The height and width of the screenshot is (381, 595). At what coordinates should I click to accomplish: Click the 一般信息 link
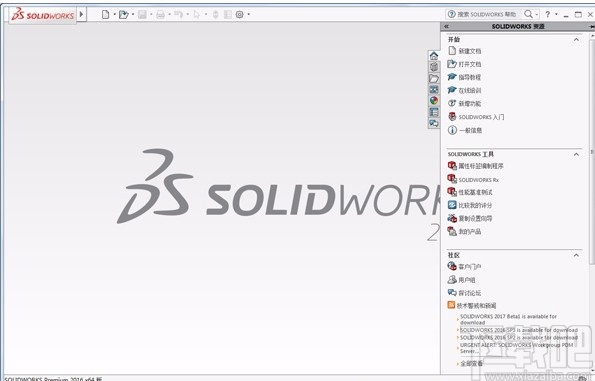point(471,130)
